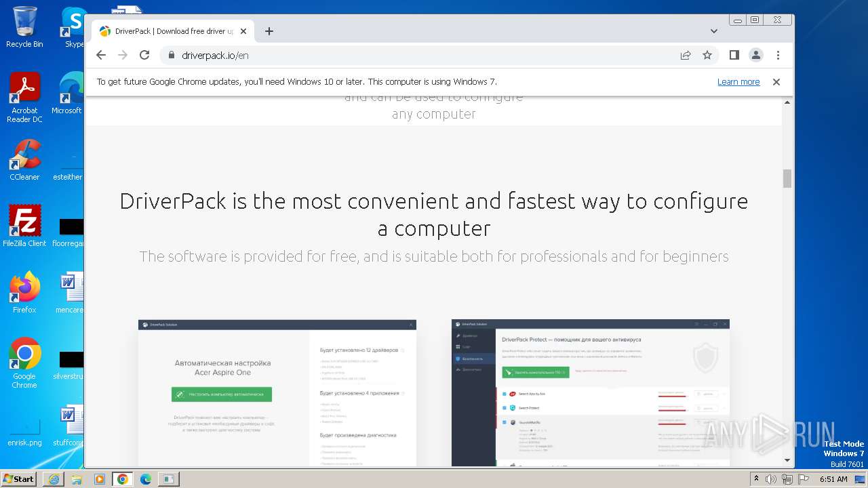
Task: Open the CCleaner desktop shortcut
Action: tap(24, 160)
